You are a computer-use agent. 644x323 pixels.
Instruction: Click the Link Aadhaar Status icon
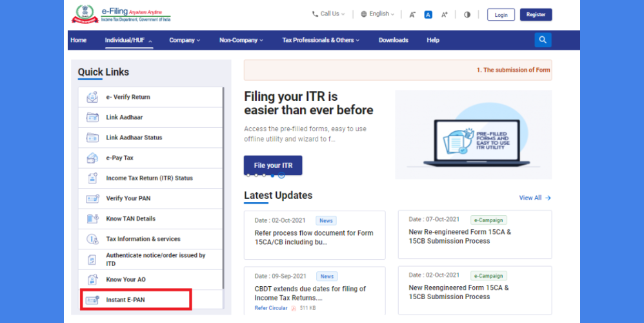92,137
